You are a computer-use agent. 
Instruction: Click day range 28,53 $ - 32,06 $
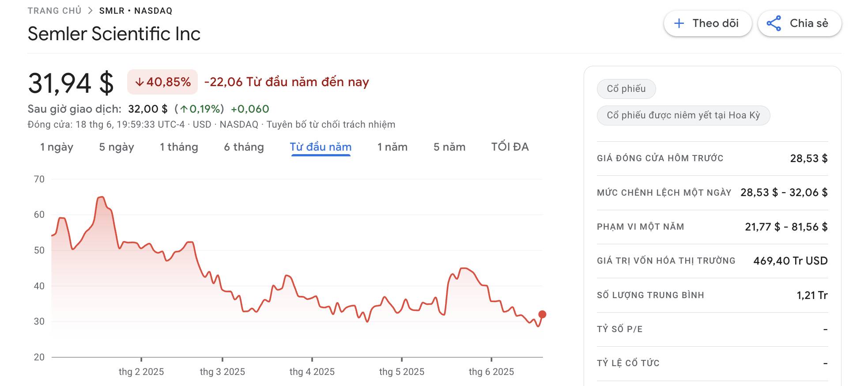(x=784, y=193)
